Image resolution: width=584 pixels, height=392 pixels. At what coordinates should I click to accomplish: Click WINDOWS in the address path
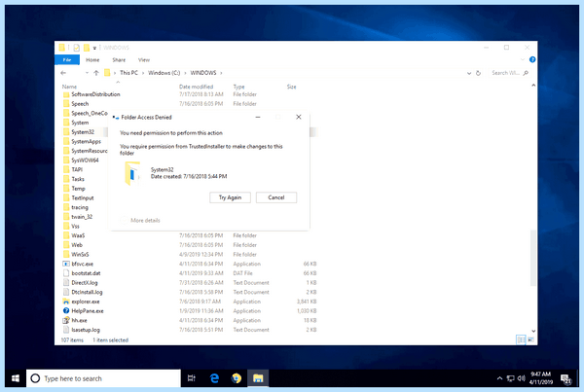203,73
